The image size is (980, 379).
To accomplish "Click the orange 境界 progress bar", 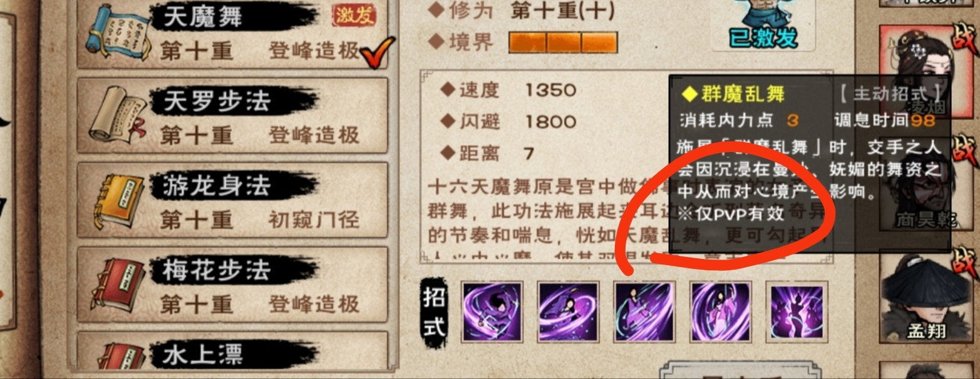I will [x=562, y=43].
